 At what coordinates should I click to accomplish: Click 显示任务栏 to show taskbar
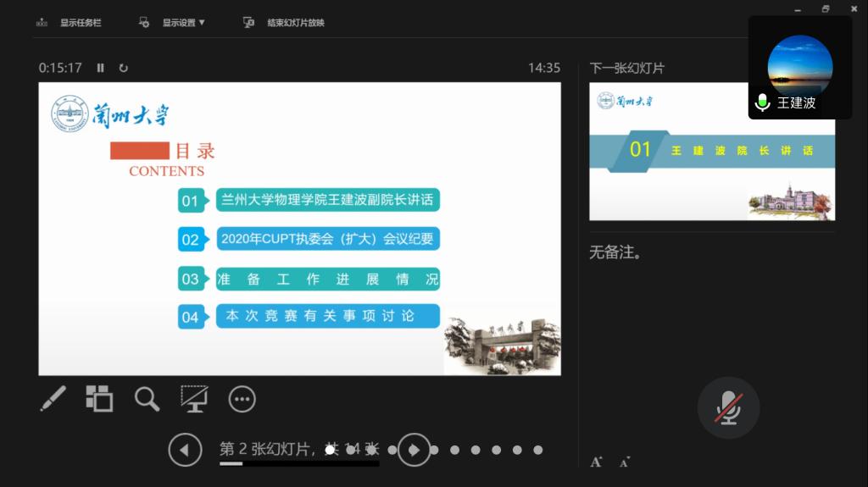coord(70,23)
